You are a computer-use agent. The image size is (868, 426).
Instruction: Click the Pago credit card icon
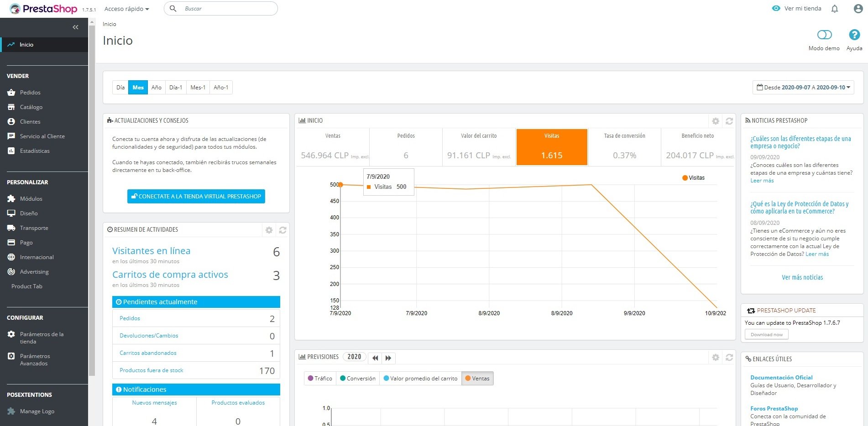click(x=11, y=243)
